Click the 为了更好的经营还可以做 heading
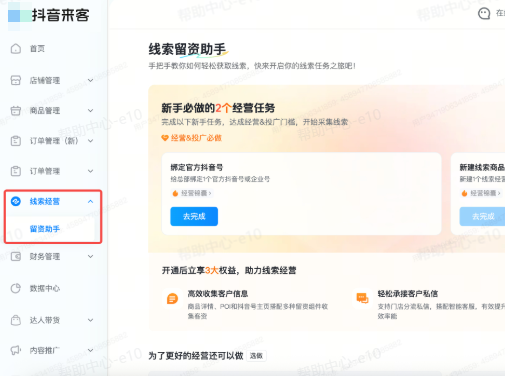 tap(196, 356)
